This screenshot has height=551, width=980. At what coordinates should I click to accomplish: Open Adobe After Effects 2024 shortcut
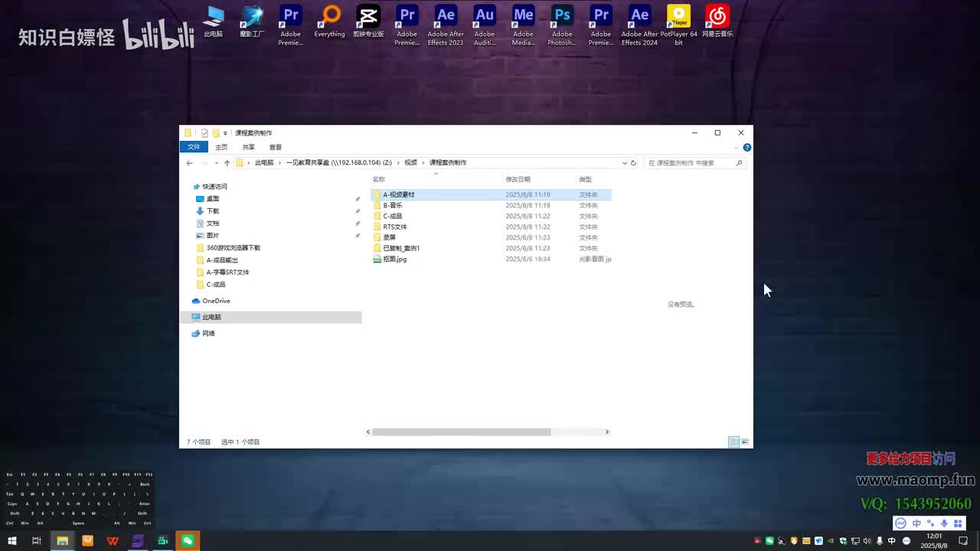pyautogui.click(x=639, y=25)
